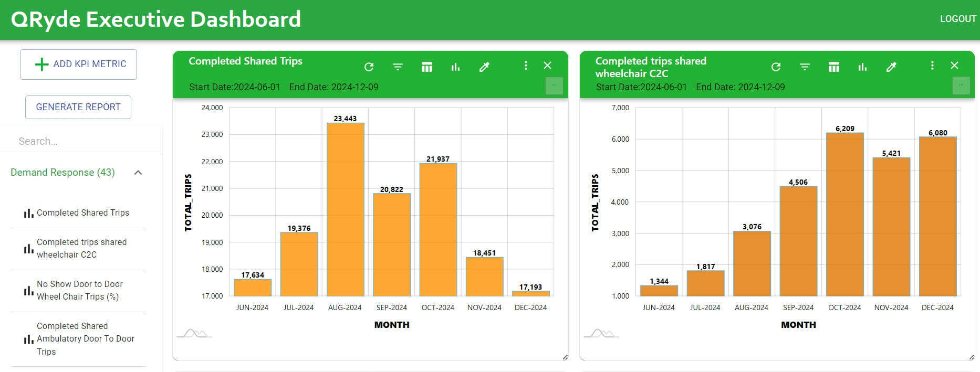Close the Completed Shared Trips panel
This screenshot has width=980, height=372.
click(x=547, y=66)
